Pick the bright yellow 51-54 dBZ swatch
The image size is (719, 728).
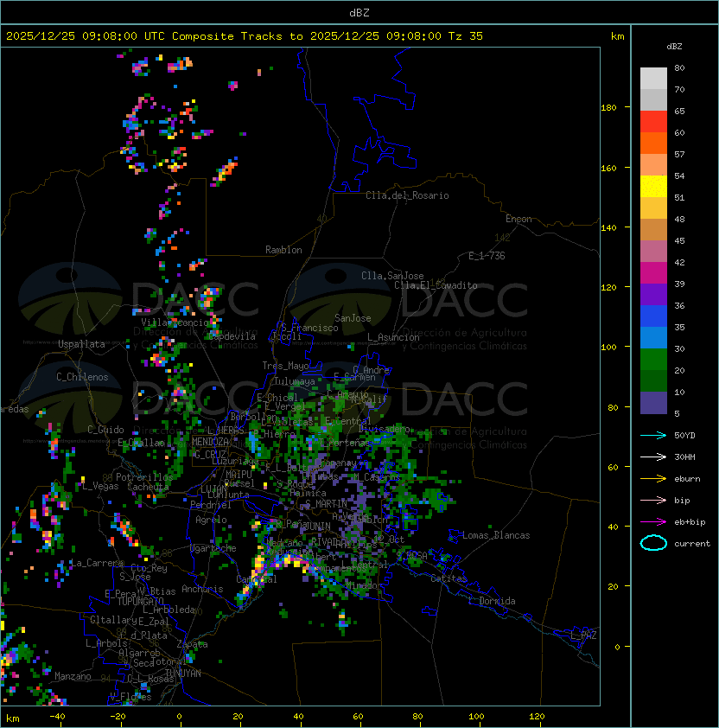(653, 186)
